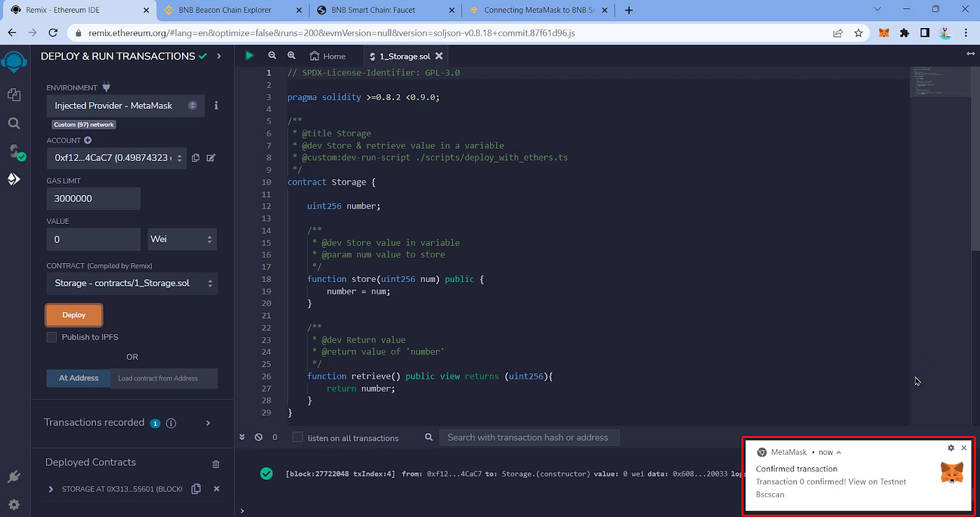Image resolution: width=980 pixels, height=517 pixels.
Task: Toggle MetaMask notification settings gear
Action: tap(951, 448)
